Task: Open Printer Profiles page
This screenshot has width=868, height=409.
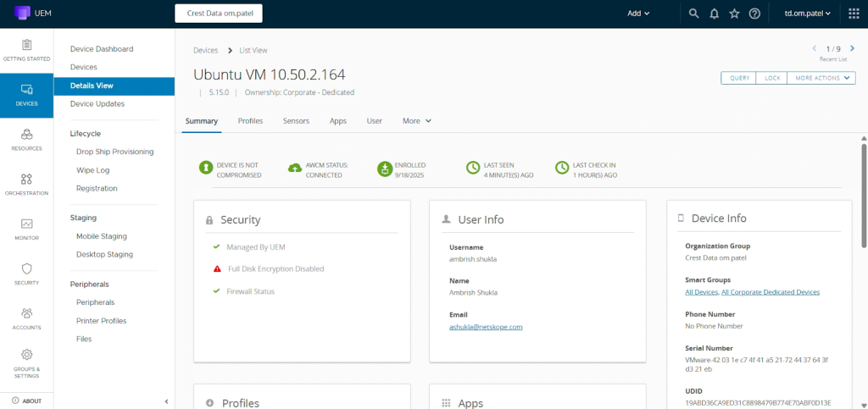Action: [x=102, y=321]
